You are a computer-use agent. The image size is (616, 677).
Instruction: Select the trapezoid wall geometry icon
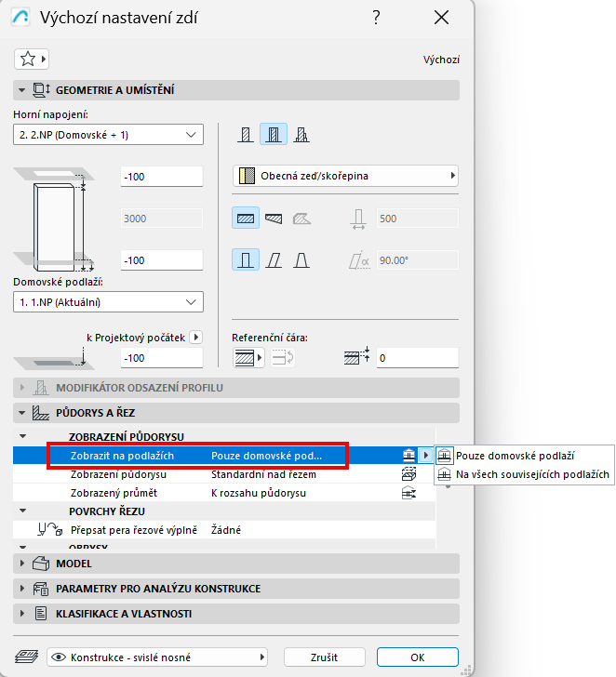pos(274,219)
